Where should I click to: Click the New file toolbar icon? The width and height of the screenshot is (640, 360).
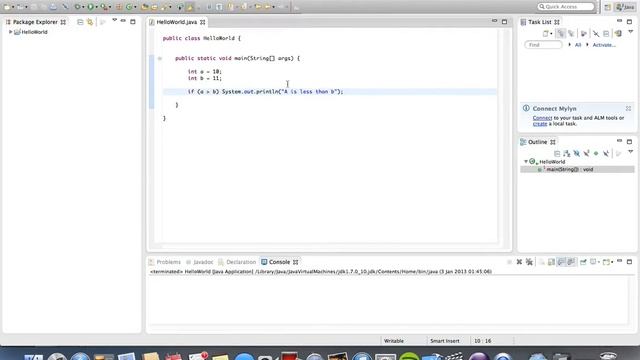[7, 7]
